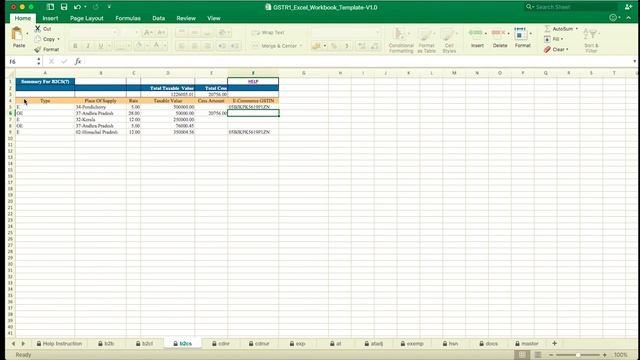The height and width of the screenshot is (360, 640).
Task: Open the sidebar layout icon in title bar
Action: pyautogui.click(x=51, y=7)
